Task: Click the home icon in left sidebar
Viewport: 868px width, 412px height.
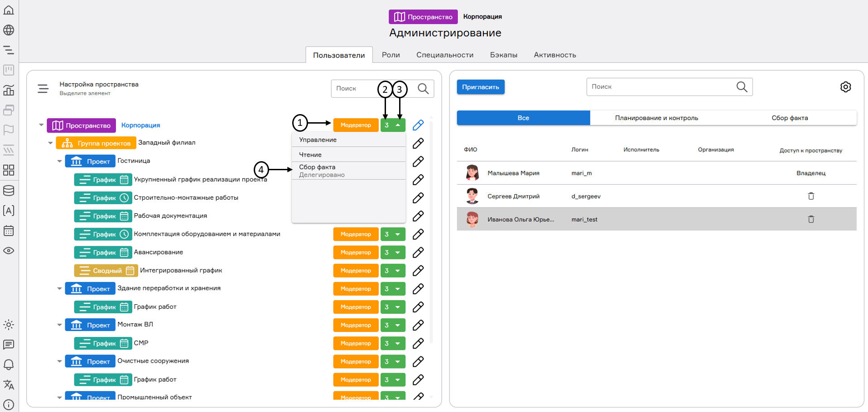Action: 9,10
